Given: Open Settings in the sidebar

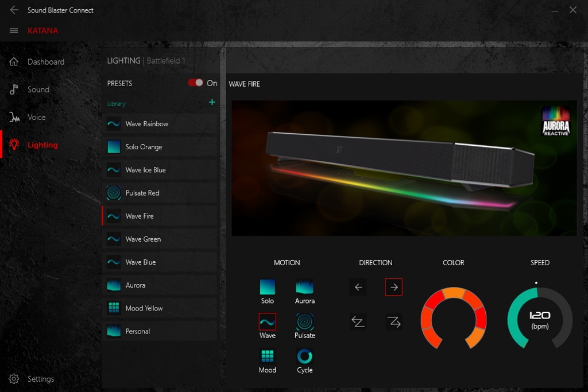Looking at the screenshot, I should tap(40, 379).
